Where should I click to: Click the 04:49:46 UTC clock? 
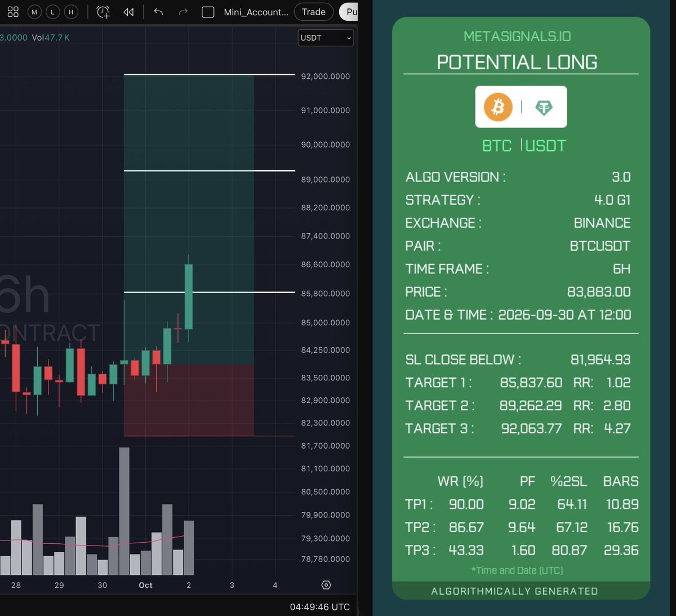click(320, 607)
